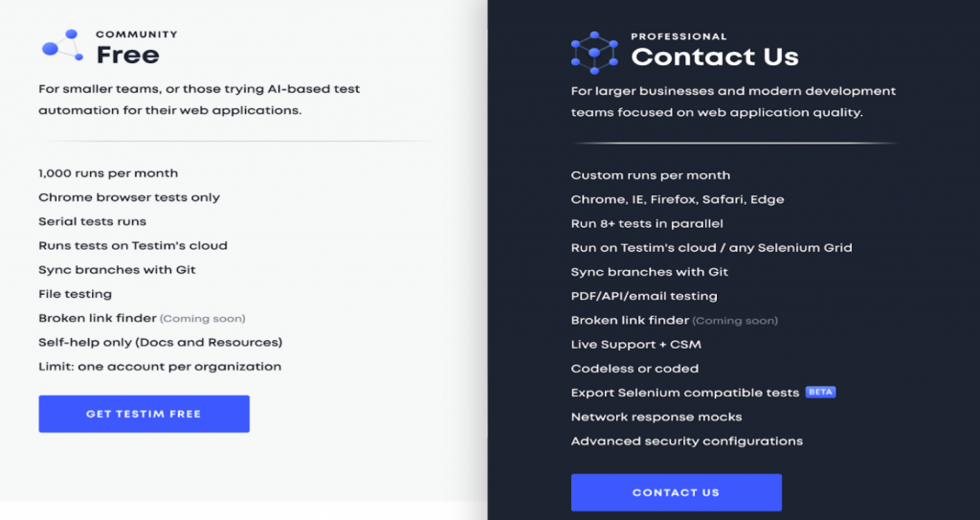Click 'Run 8+ tests in parallel' line
The height and width of the screenshot is (520, 980).
pos(647,223)
